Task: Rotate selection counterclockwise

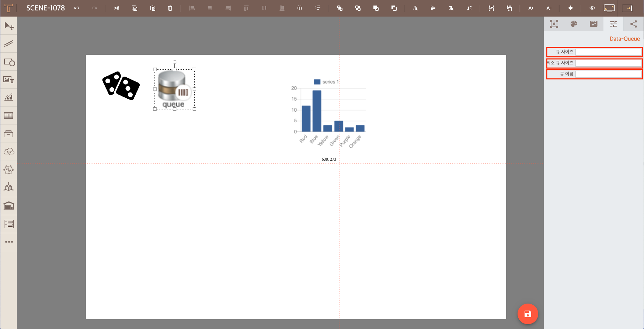Action: pos(469,8)
